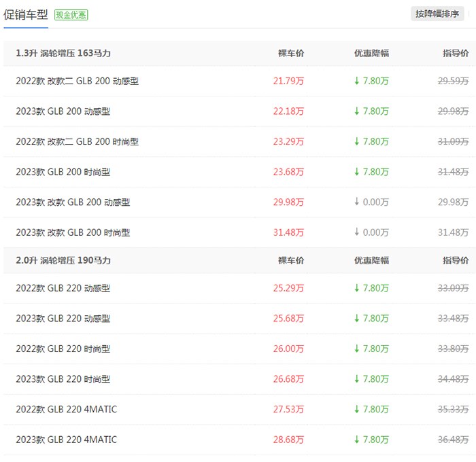Select 2023款 改款 GLB 200 动感型

coord(73,202)
